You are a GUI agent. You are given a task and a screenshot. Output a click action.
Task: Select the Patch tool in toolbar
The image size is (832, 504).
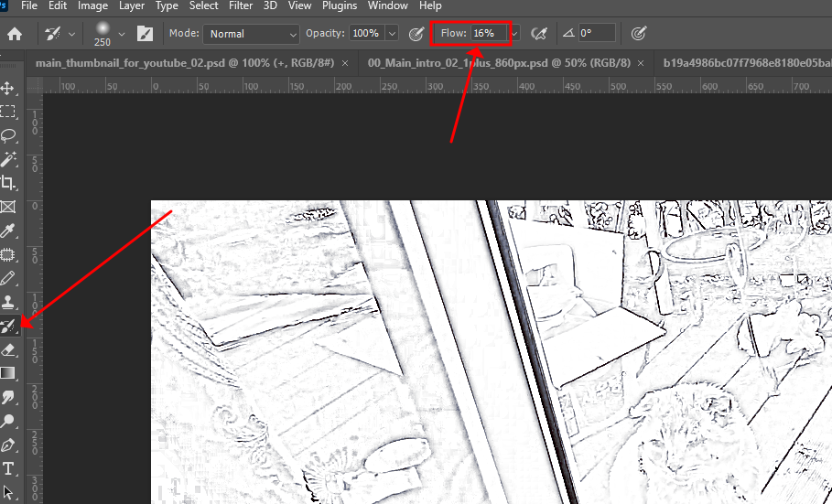[7, 254]
